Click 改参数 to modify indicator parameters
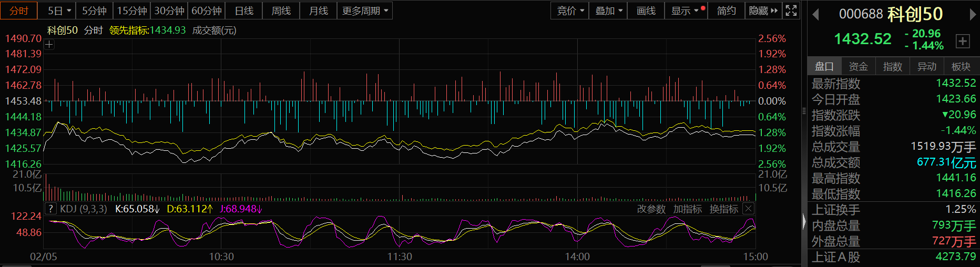 click(x=651, y=209)
